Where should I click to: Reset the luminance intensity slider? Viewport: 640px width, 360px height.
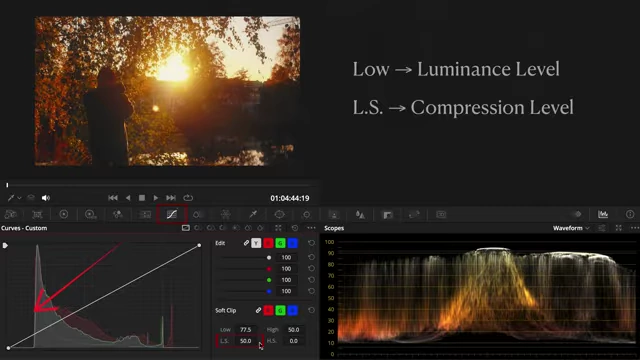click(311, 258)
